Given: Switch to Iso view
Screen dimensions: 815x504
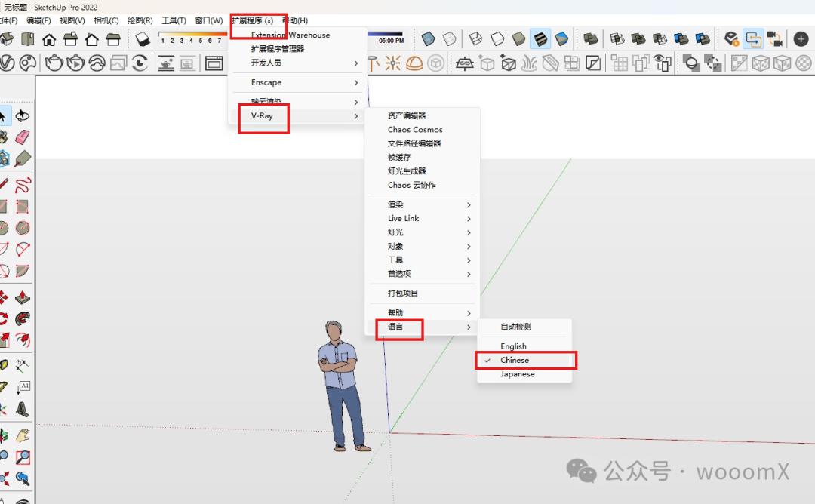Looking at the screenshot, I should point(7,39).
